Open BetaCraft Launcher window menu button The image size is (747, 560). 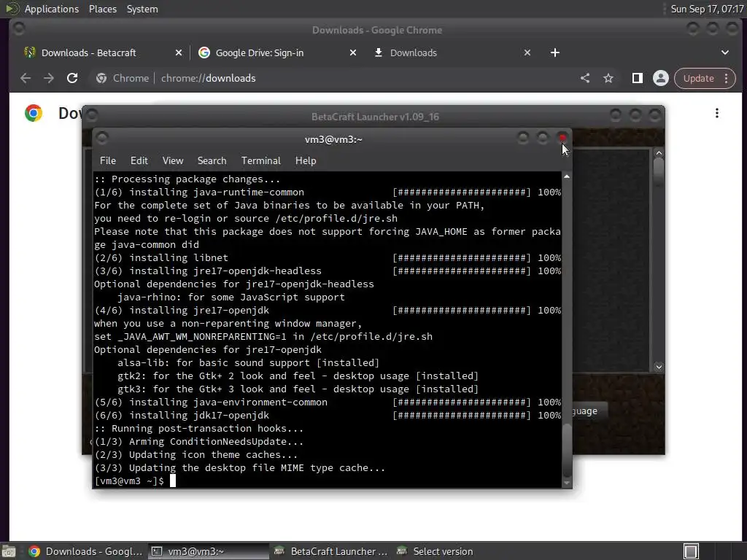click(92, 114)
